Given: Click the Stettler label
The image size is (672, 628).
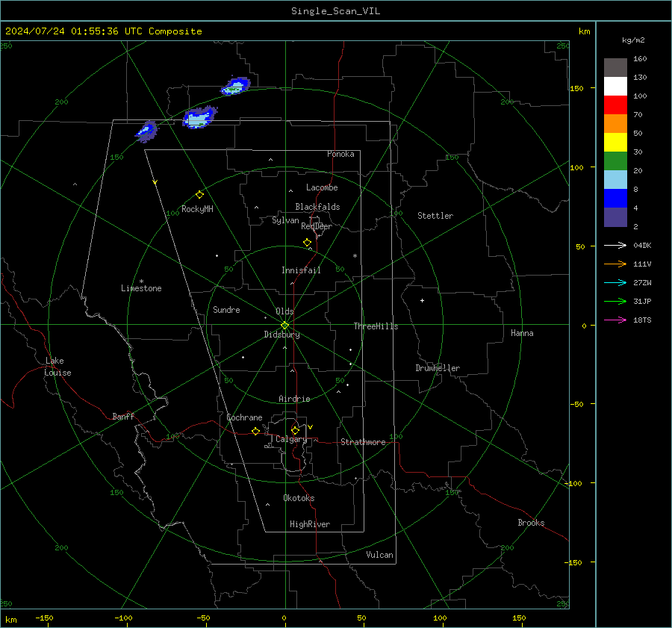Looking at the screenshot, I should [435, 216].
